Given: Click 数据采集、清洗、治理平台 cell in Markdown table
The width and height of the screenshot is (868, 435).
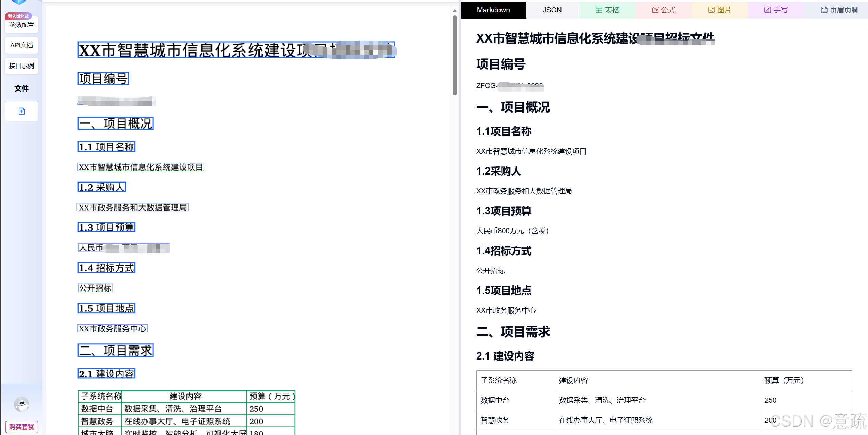Looking at the screenshot, I should pos(657,400).
